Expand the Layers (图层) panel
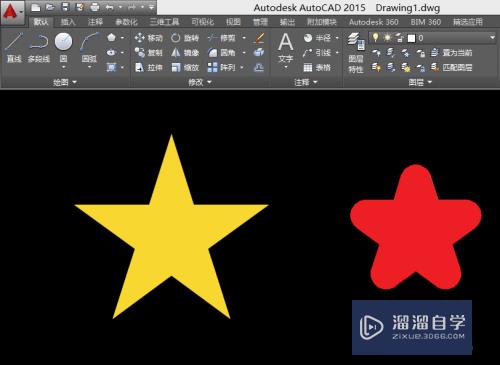 [x=420, y=82]
